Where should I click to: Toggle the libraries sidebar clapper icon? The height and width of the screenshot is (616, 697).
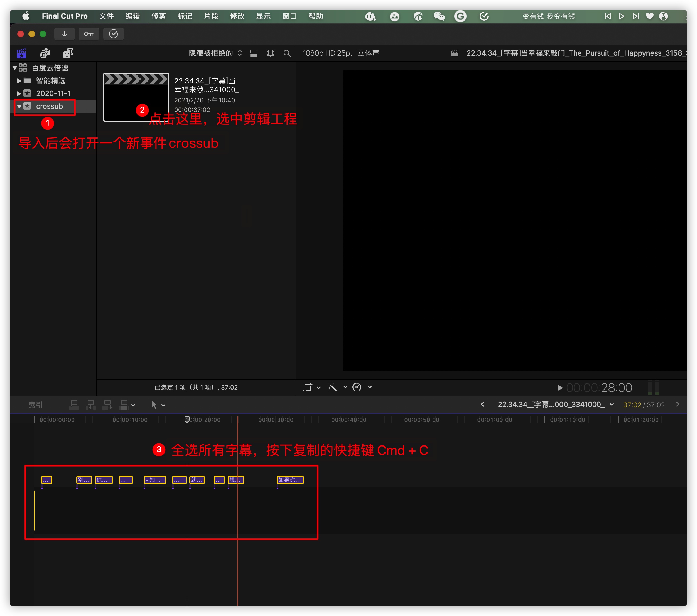click(x=21, y=53)
